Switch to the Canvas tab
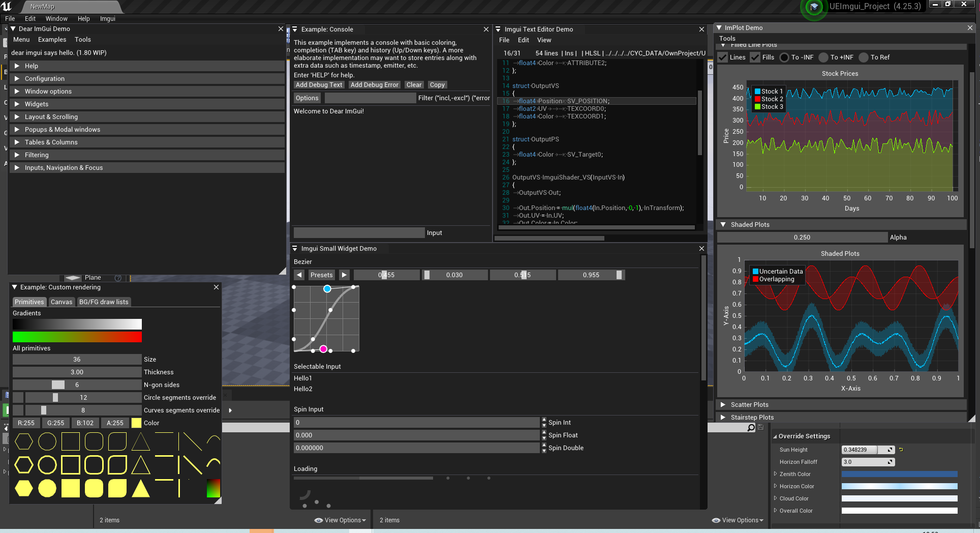 coord(62,302)
